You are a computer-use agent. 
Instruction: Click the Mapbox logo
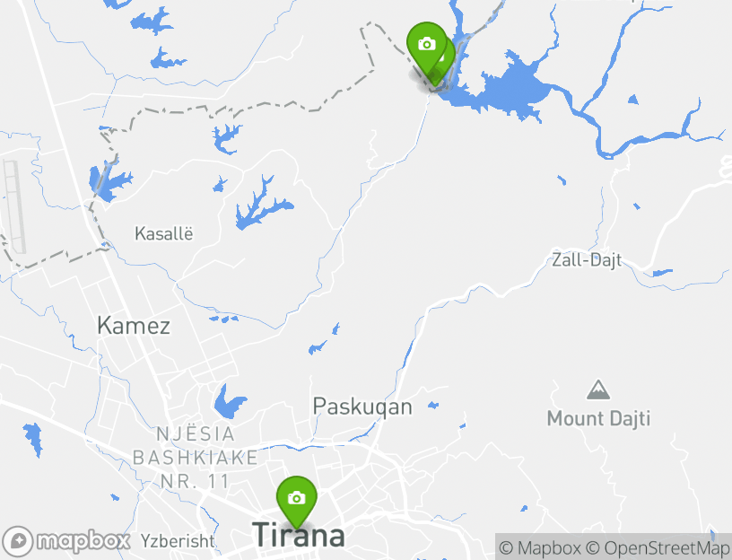[x=65, y=541]
